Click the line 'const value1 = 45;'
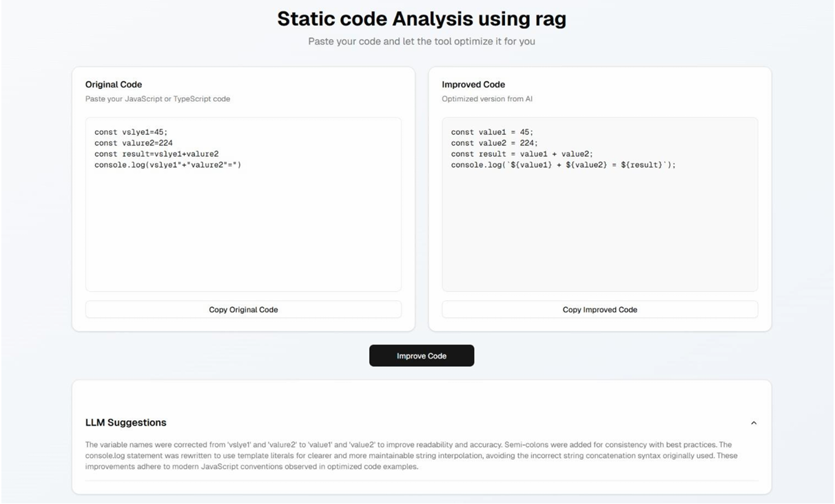This screenshot has width=835, height=504. pos(493,132)
